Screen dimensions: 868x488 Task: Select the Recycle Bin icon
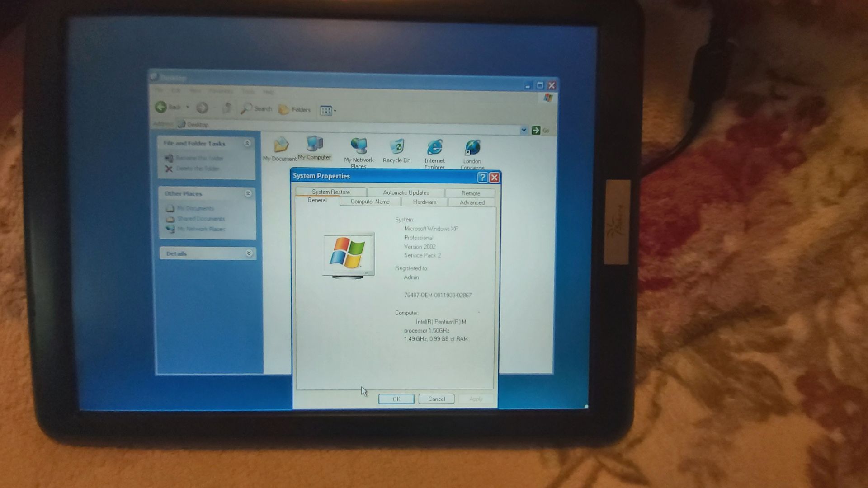(397, 146)
